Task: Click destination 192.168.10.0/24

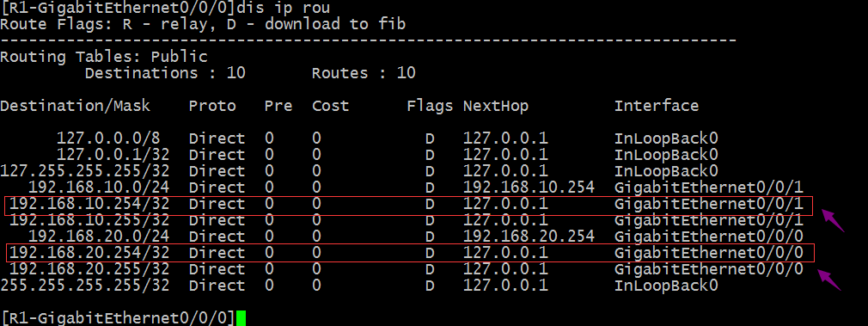Action: pyautogui.click(x=99, y=188)
